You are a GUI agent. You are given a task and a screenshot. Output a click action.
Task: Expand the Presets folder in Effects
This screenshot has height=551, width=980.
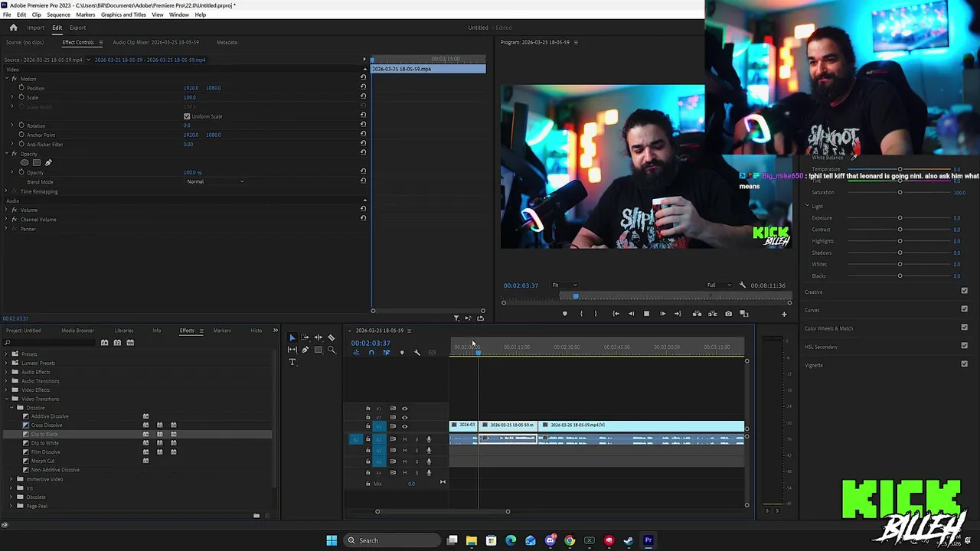coord(7,354)
